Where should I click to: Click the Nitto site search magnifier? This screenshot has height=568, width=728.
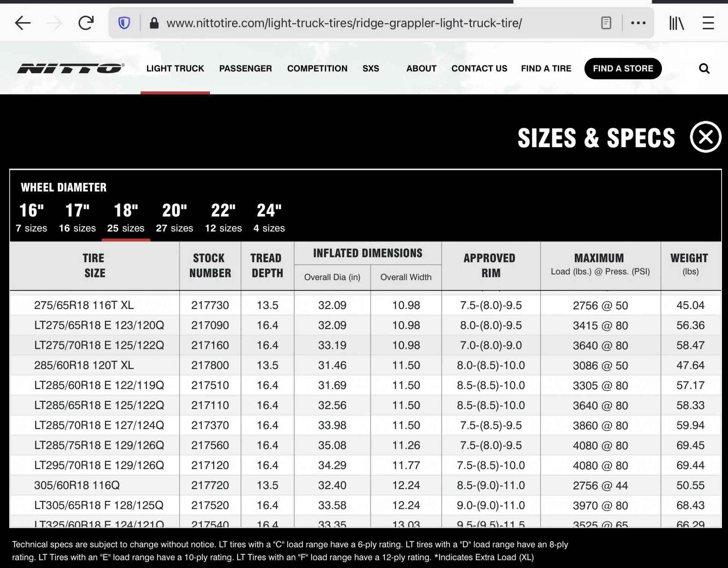coord(704,69)
